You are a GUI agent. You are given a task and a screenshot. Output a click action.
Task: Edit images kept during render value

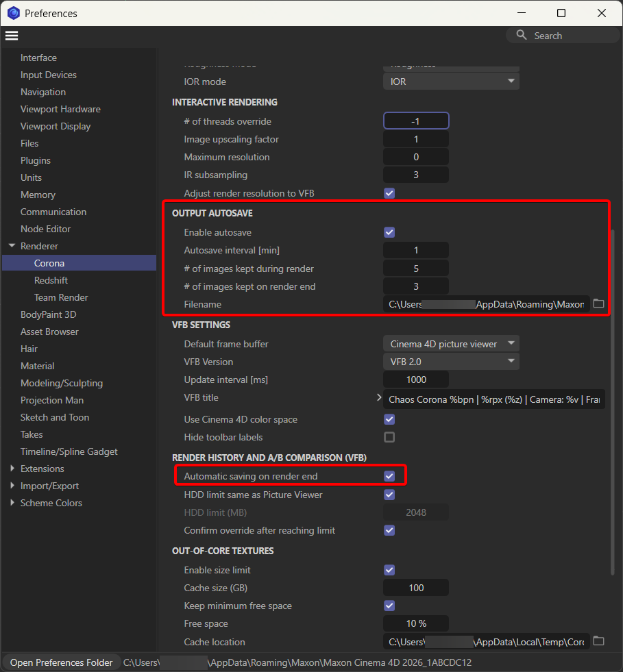(416, 269)
